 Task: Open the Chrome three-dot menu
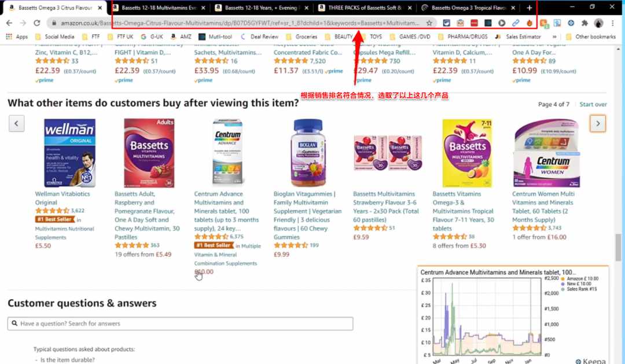tap(613, 23)
